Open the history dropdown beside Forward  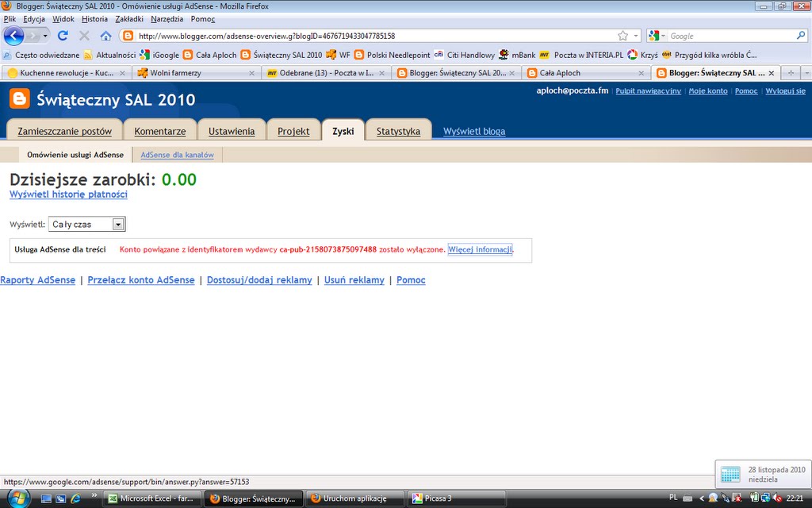tap(45, 36)
